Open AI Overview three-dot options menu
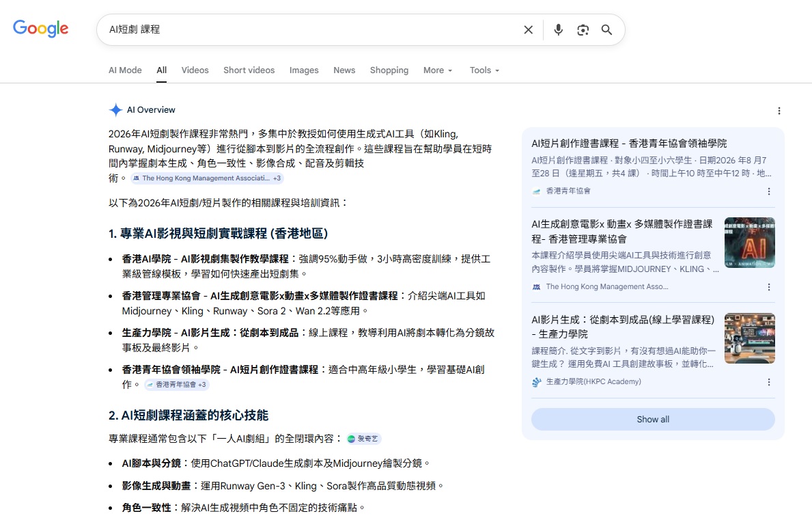The width and height of the screenshot is (812, 516). pyautogui.click(x=779, y=111)
